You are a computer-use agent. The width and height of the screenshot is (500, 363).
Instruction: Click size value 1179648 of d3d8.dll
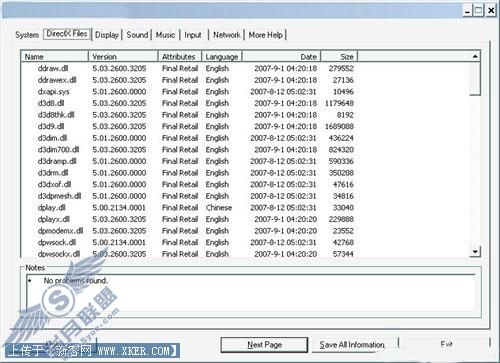[x=339, y=103]
